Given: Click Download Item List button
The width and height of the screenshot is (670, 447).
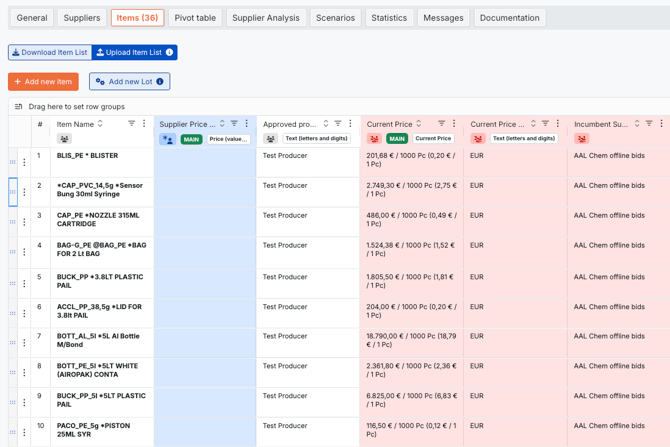Looking at the screenshot, I should click(50, 52).
